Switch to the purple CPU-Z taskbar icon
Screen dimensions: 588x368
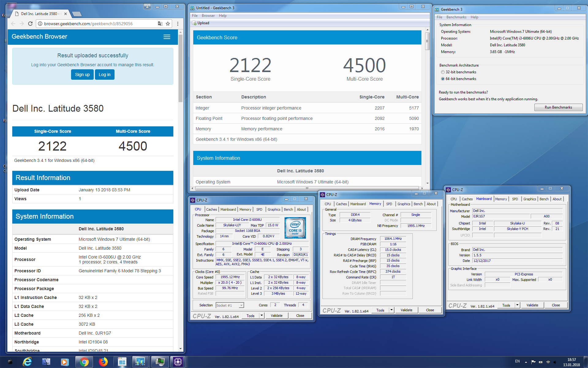tap(178, 362)
